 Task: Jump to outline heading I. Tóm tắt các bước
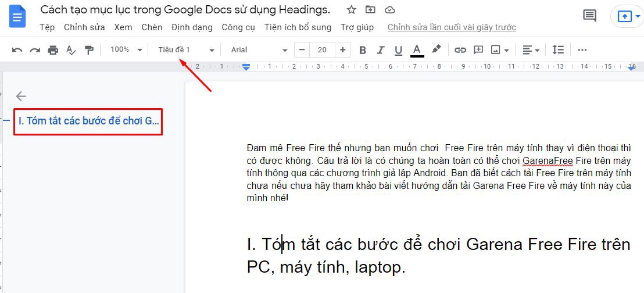click(89, 122)
